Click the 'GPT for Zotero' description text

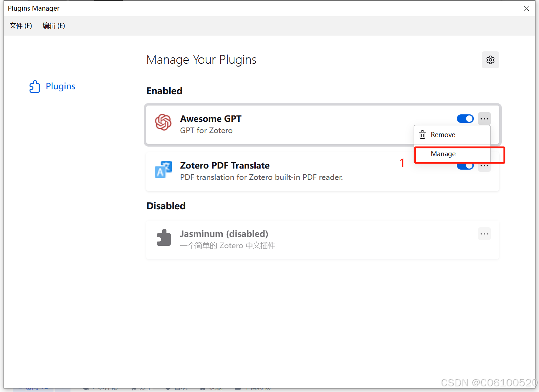point(206,131)
